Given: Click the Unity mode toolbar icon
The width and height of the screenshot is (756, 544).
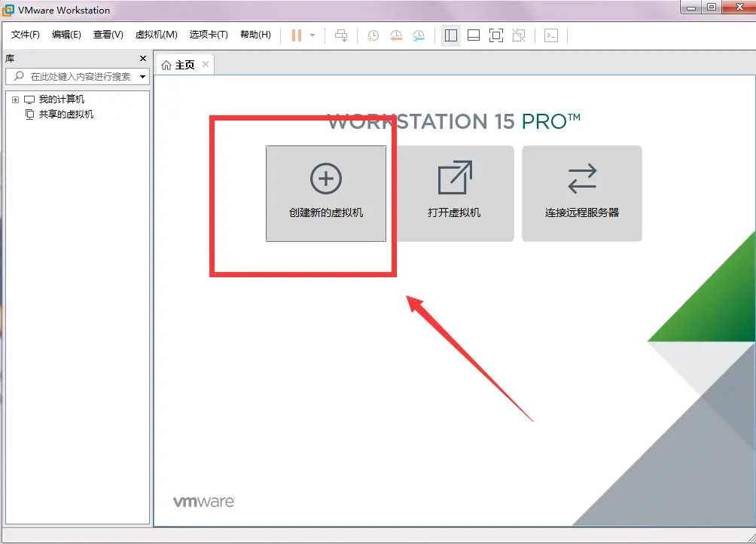Looking at the screenshot, I should tap(519, 35).
